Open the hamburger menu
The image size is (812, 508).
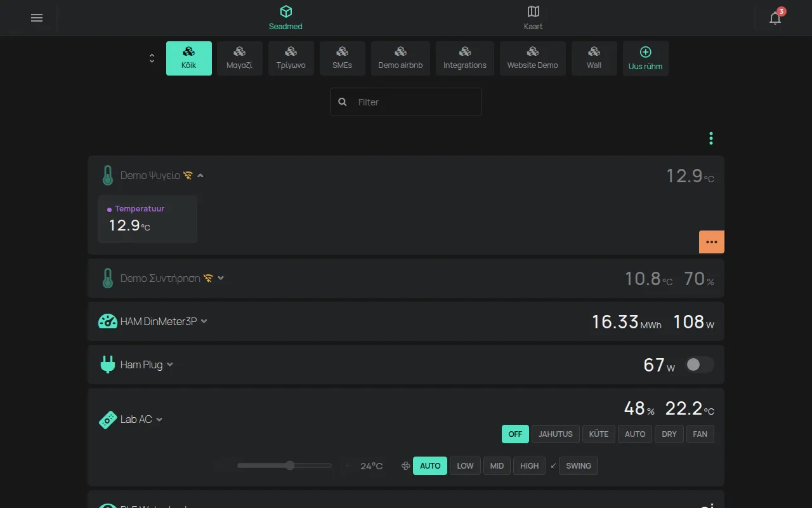[x=37, y=18]
